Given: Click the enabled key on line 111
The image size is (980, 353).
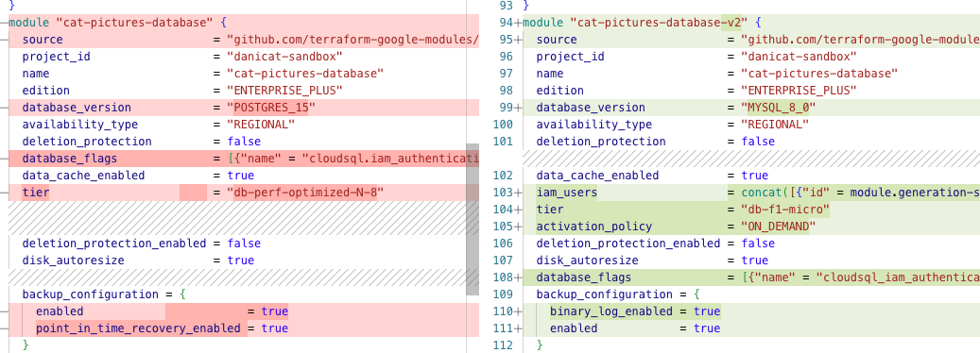Looking at the screenshot, I should click(x=574, y=328).
